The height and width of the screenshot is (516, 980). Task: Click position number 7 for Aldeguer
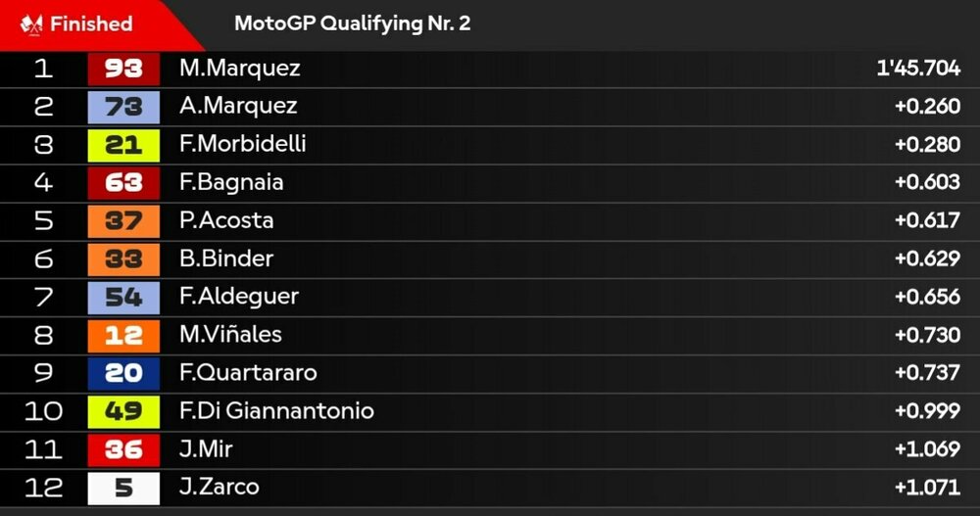coord(43,297)
